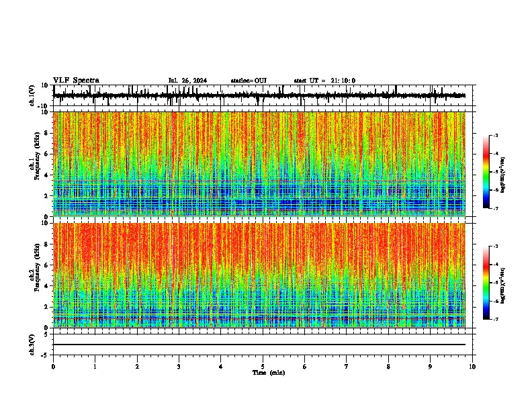Select the Jul 26, 2024 date label
Screen dimensions: 532x411
tap(187, 81)
